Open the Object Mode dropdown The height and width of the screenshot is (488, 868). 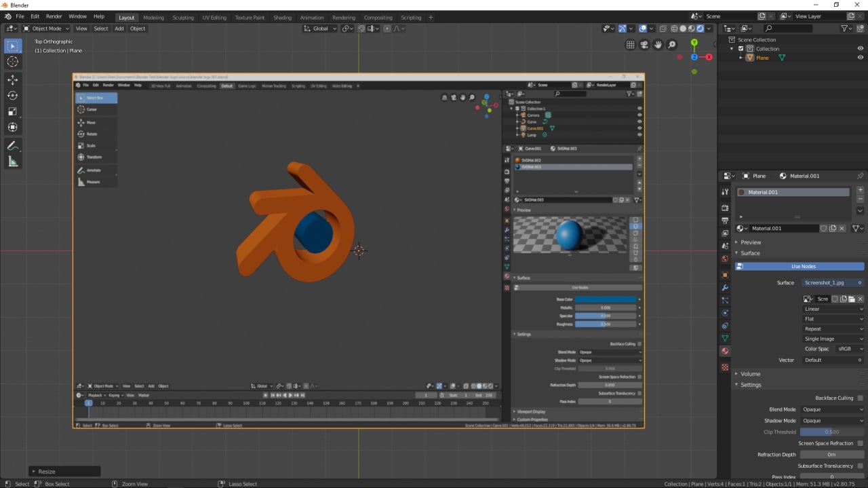(45, 29)
